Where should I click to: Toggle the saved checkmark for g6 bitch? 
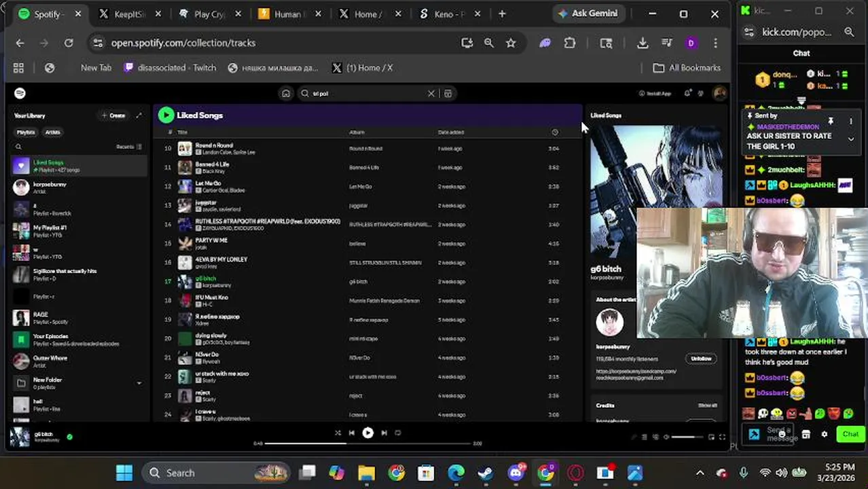(x=69, y=437)
